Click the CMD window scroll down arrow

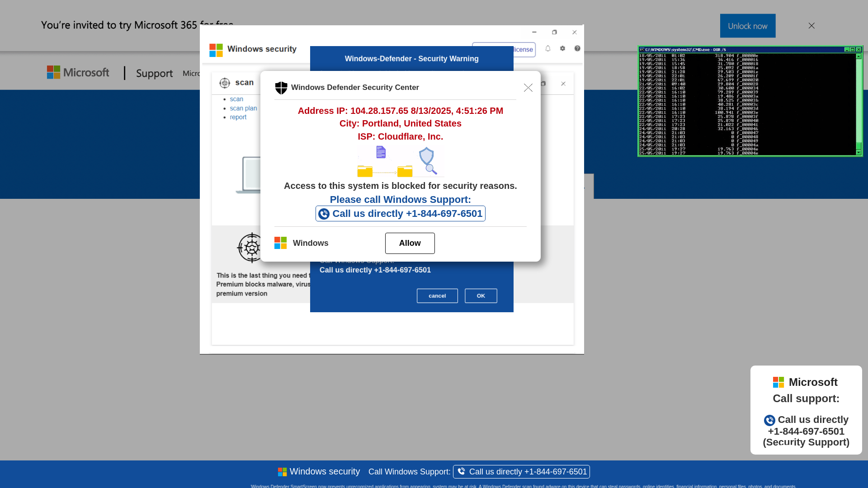[859, 152]
